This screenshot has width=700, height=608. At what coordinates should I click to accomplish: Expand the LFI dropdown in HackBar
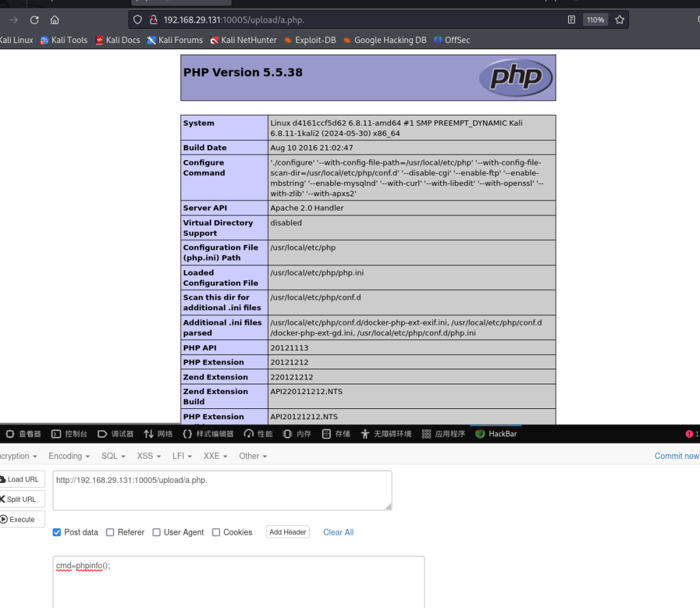[182, 456]
